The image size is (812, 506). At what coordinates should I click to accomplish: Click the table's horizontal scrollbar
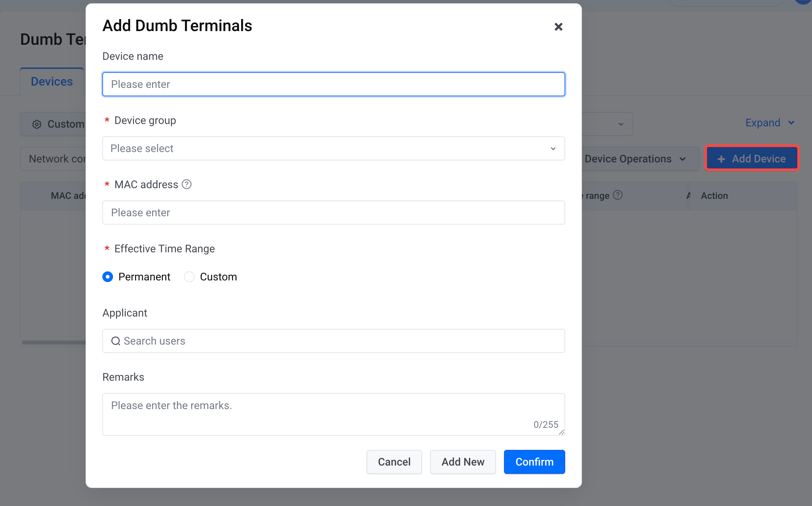click(54, 342)
